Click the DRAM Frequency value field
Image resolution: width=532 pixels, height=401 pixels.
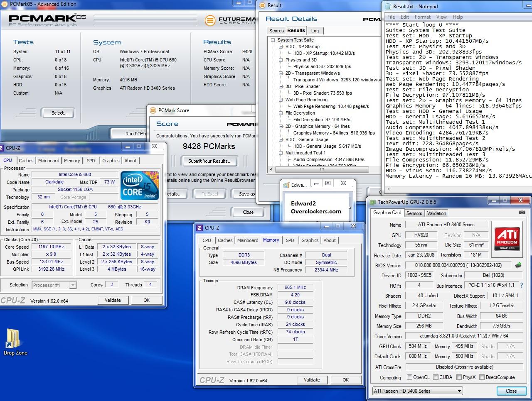[x=295, y=287]
